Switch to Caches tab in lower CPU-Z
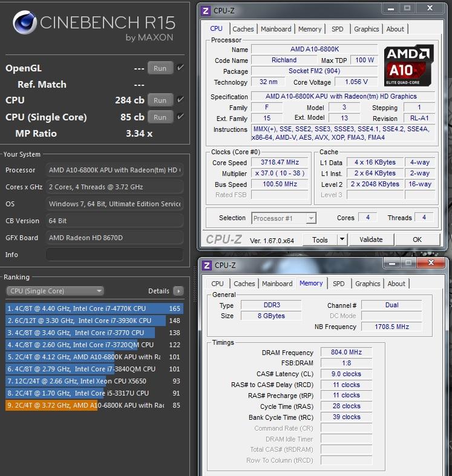The image size is (452, 476). pos(244,284)
